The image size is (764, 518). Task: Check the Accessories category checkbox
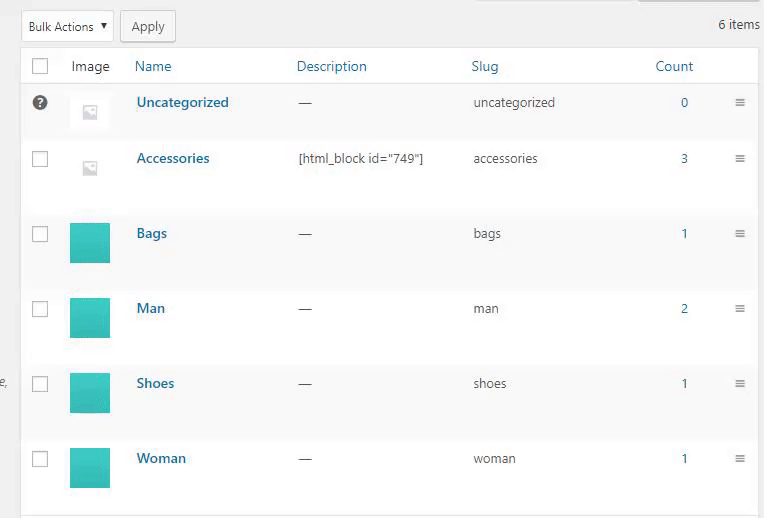40,158
